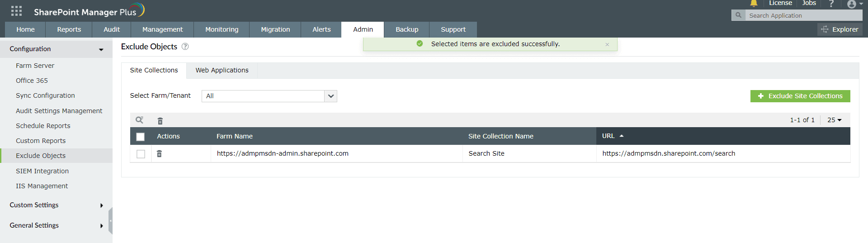868x243 pixels.
Task: Go to the Home tab
Action: [x=25, y=29]
